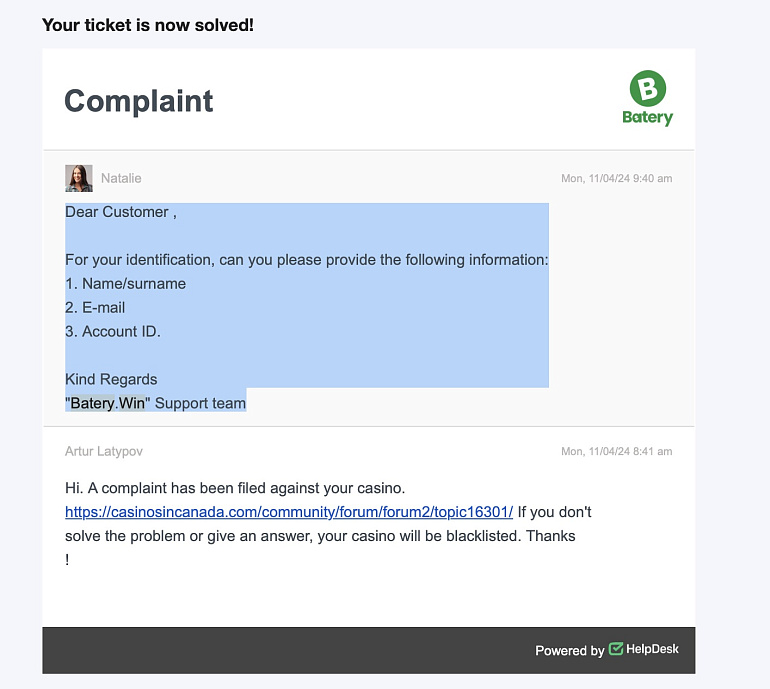Click the 'Powered by' footer text
Viewport: 770px width, 689px height.
click(x=569, y=650)
